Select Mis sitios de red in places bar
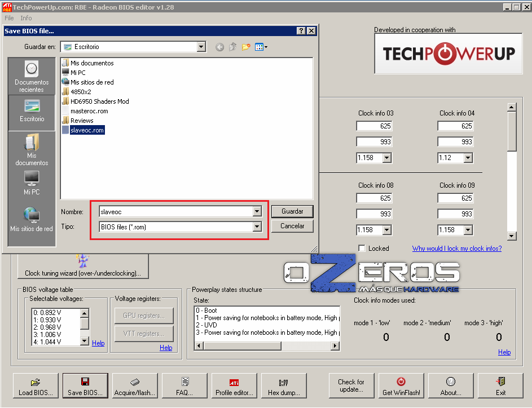532x408 pixels. pyautogui.click(x=32, y=220)
